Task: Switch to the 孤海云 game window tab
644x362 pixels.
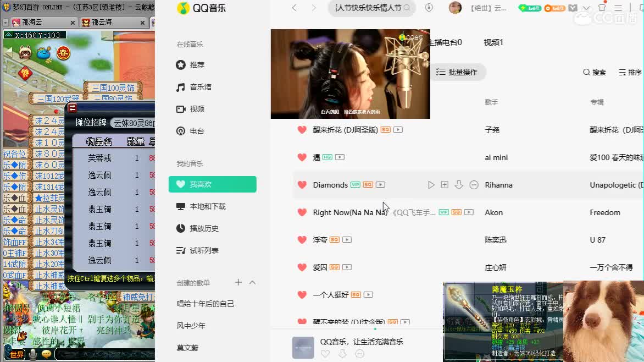Action: point(43,22)
